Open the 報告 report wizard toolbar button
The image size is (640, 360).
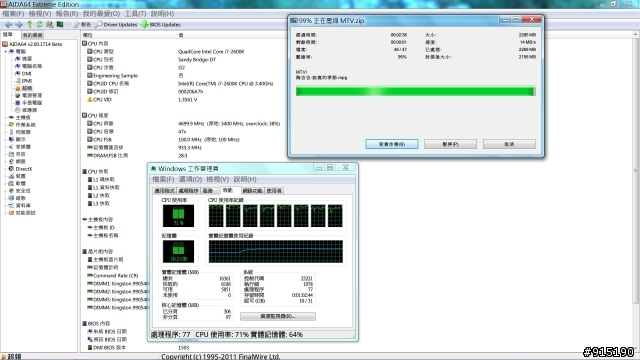[x=82, y=24]
